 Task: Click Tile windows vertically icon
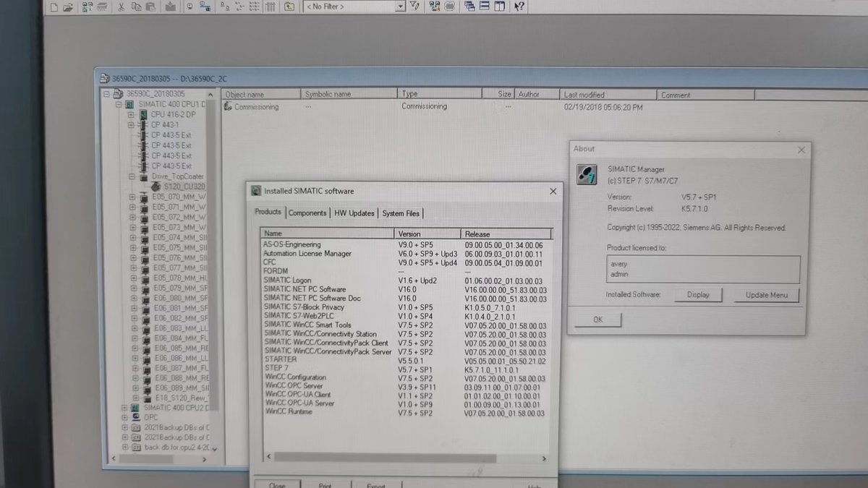tap(500, 7)
